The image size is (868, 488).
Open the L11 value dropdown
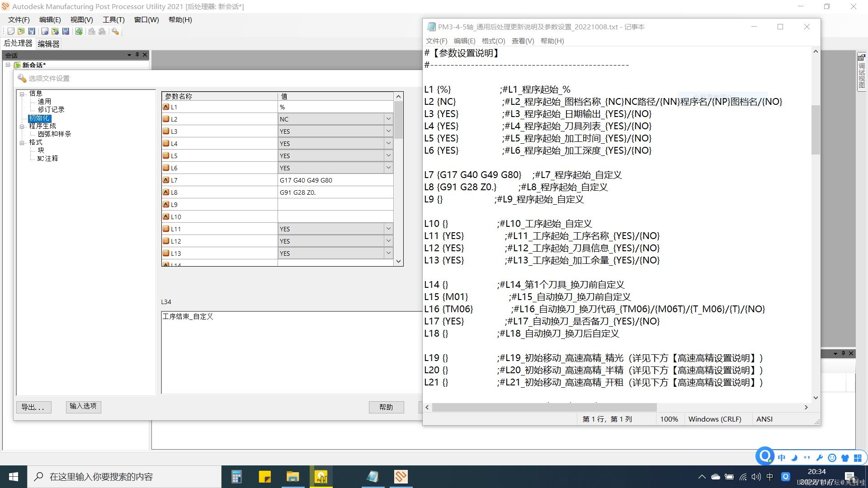[x=388, y=229]
